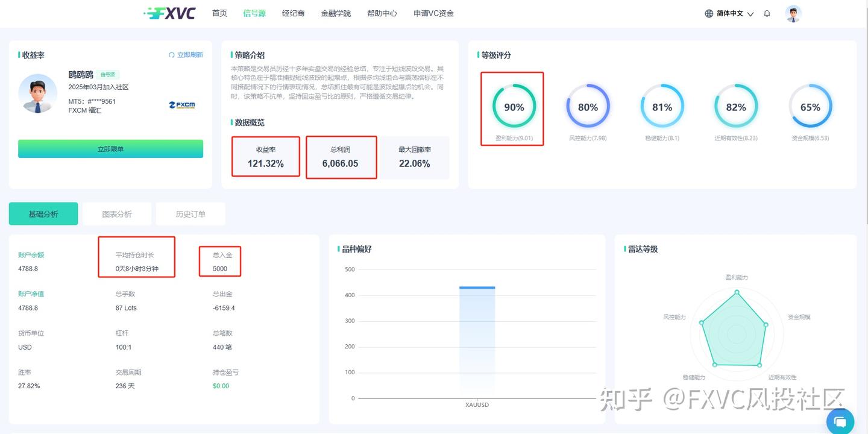This screenshot has width=868, height=434.
Task: Click the 82% 近期有效性 ring
Action: click(x=736, y=107)
